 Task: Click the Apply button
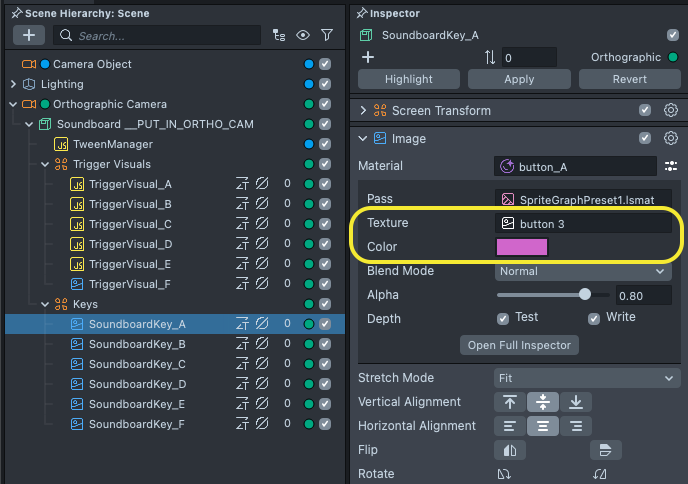(519, 79)
